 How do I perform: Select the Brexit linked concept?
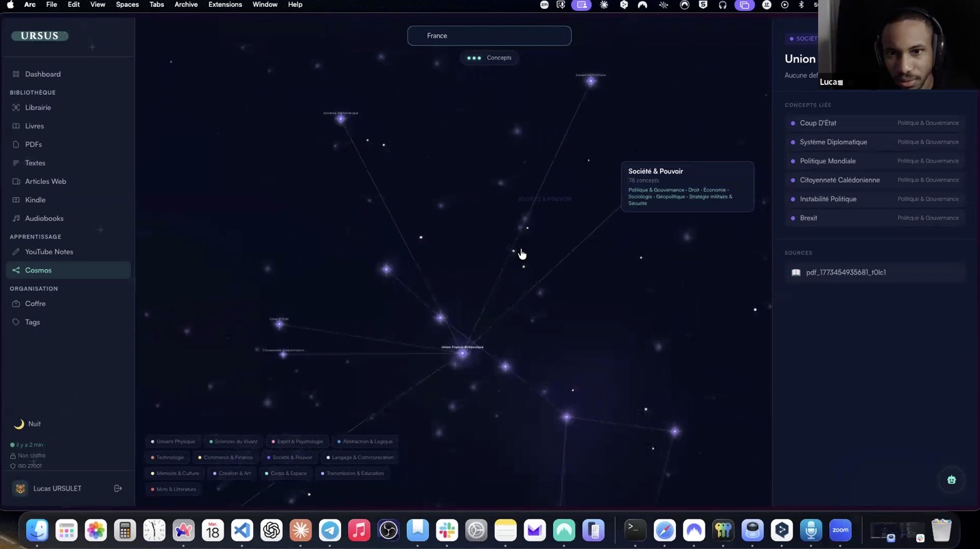tap(808, 218)
